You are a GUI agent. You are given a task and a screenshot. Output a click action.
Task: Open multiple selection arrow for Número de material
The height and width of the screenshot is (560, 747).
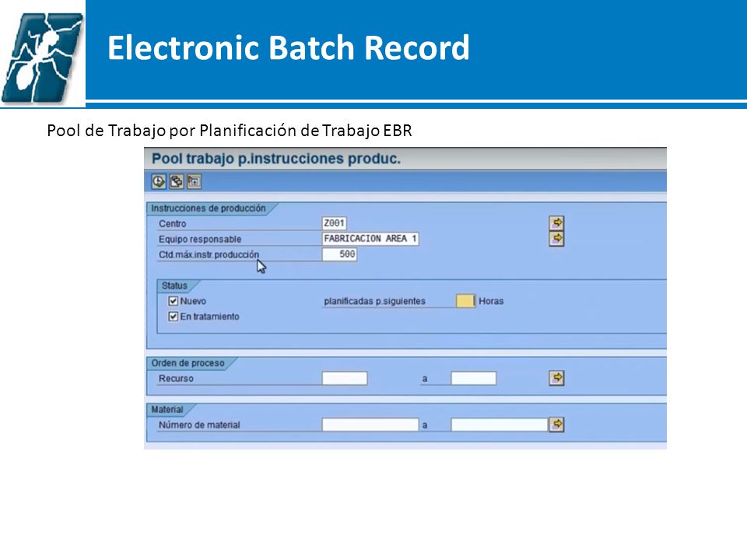click(x=556, y=425)
